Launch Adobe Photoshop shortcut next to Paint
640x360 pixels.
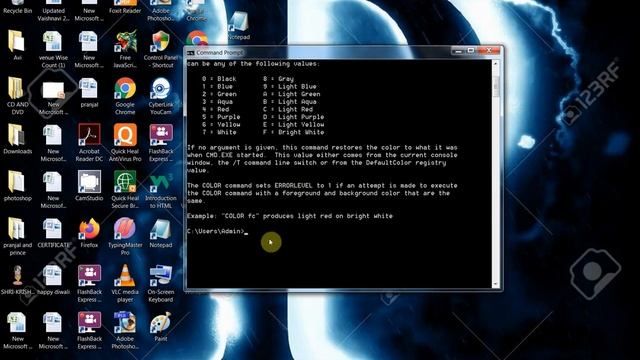coord(125,331)
